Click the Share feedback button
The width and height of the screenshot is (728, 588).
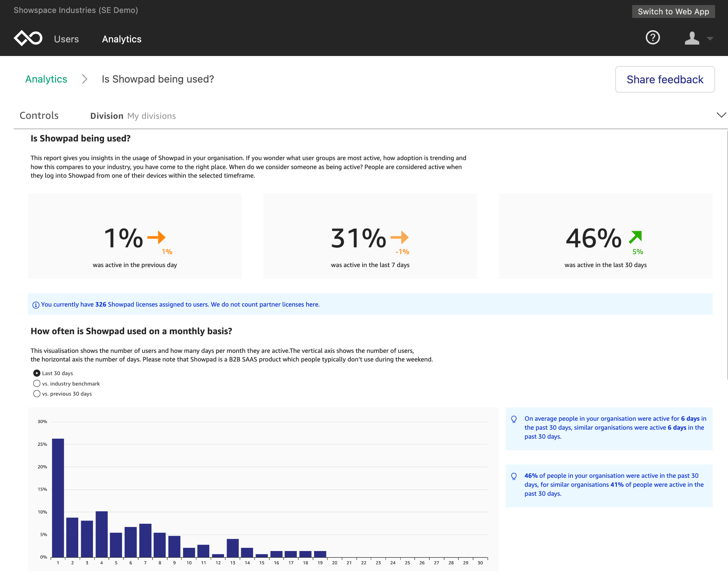[665, 79]
